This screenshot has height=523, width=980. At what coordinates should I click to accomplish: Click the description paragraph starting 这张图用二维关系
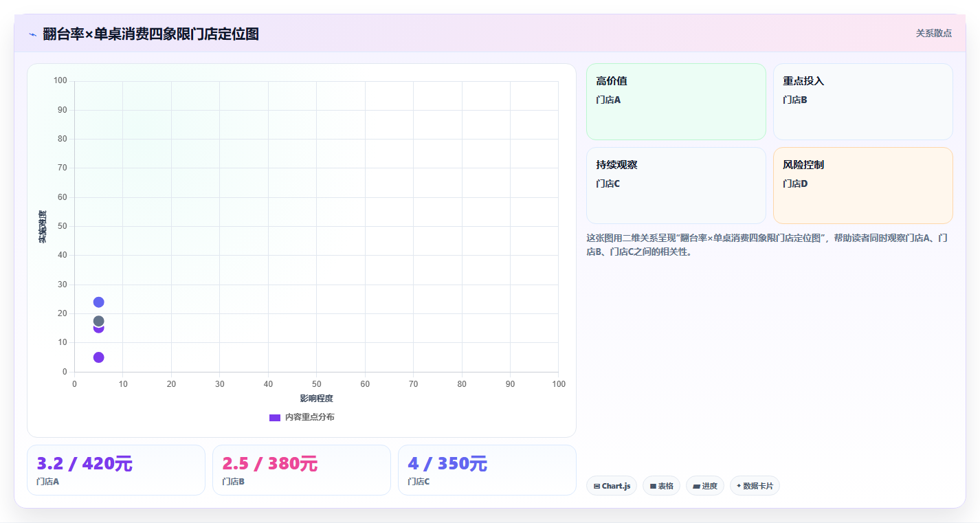(768, 245)
